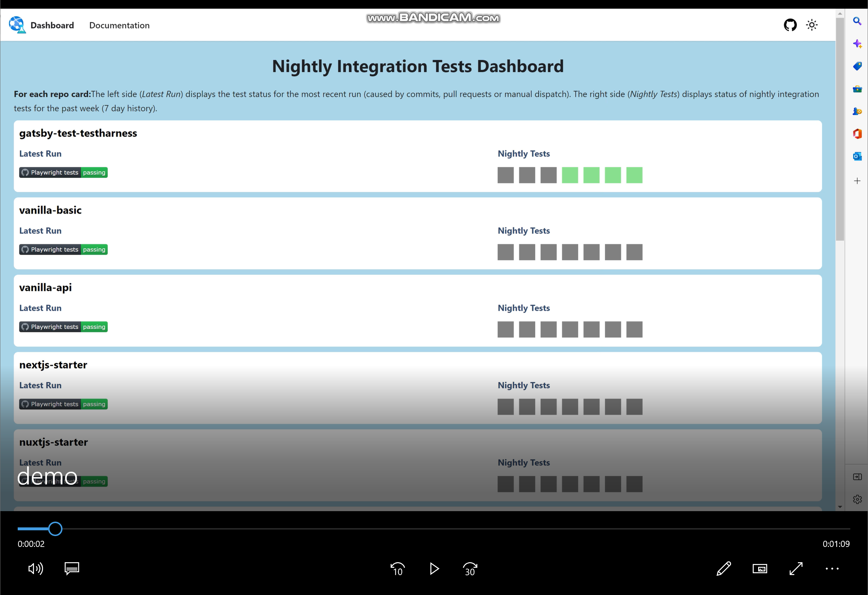The width and height of the screenshot is (868, 595).
Task: Click the shopping tag sidebar icon
Action: pyautogui.click(x=857, y=66)
